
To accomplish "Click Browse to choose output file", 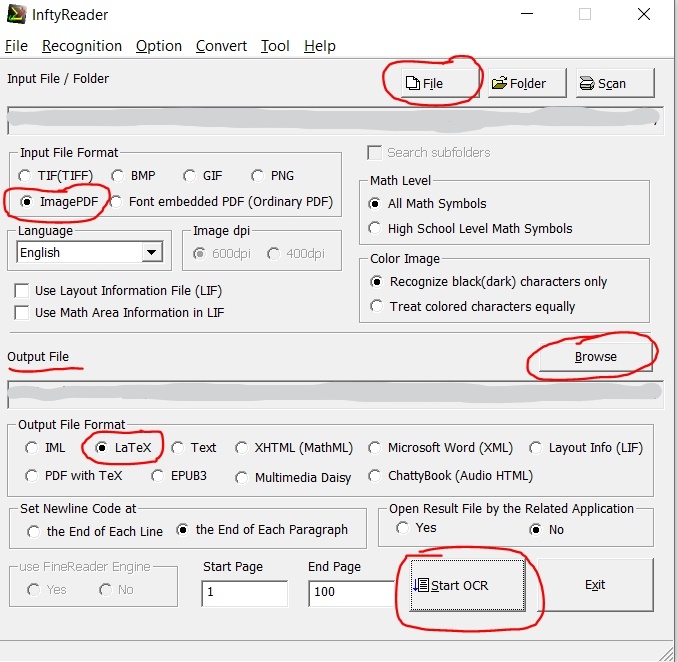I will click(595, 357).
